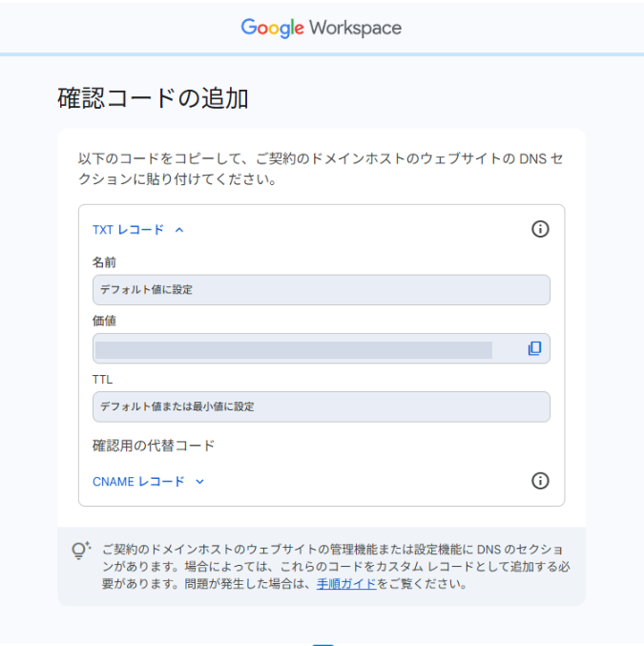Click inside the 価値 verification code field
Screen dimensions: 644x646
[x=294, y=348]
